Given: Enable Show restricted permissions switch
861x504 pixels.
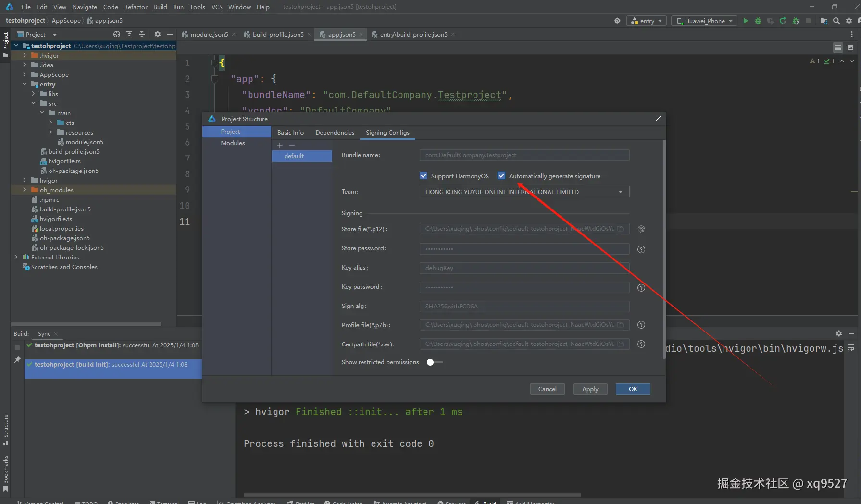Looking at the screenshot, I should (x=435, y=362).
